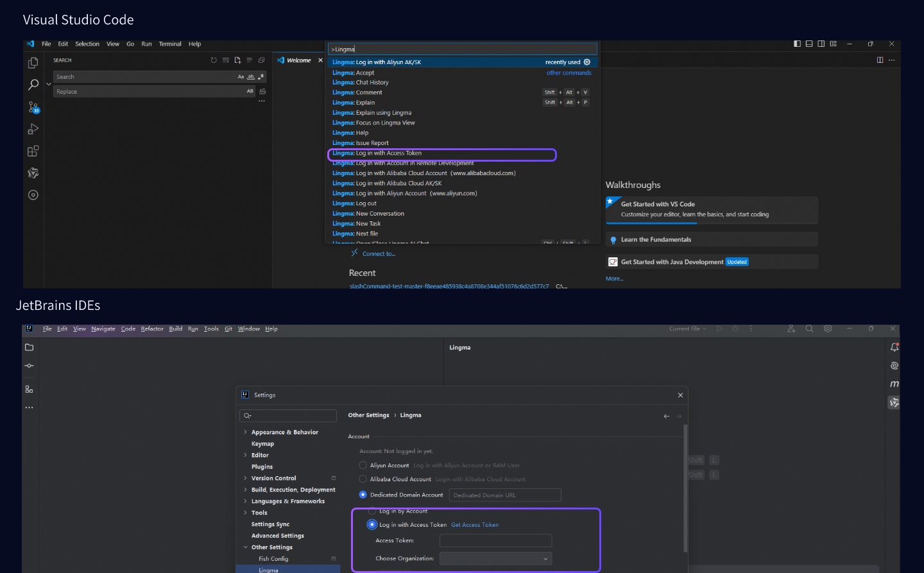
Task: Click the Connect to... link
Action: [379, 254]
